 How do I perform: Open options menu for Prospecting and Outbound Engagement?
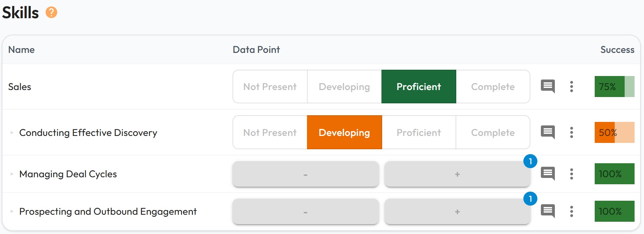coord(572,211)
